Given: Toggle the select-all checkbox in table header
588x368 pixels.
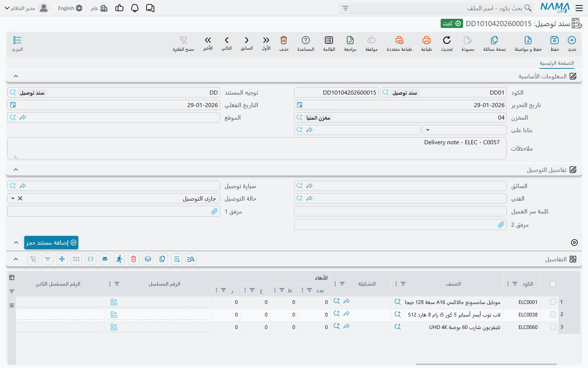Looking at the screenshot, I should 553,284.
